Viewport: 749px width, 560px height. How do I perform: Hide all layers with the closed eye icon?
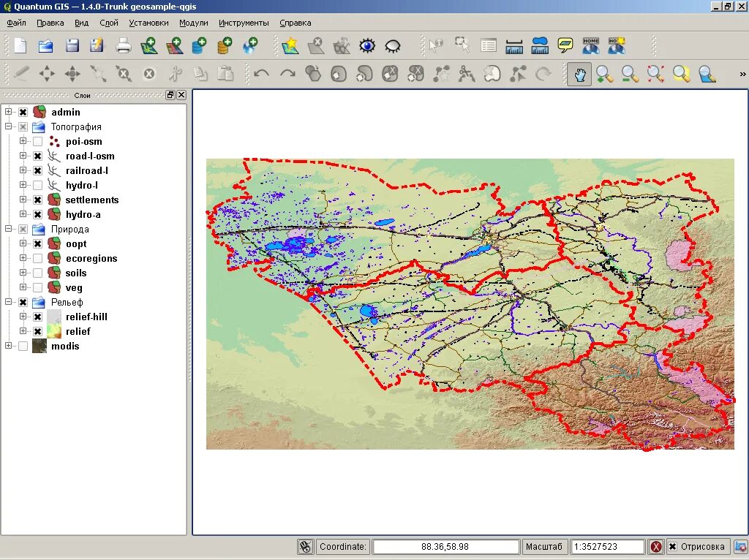393,46
